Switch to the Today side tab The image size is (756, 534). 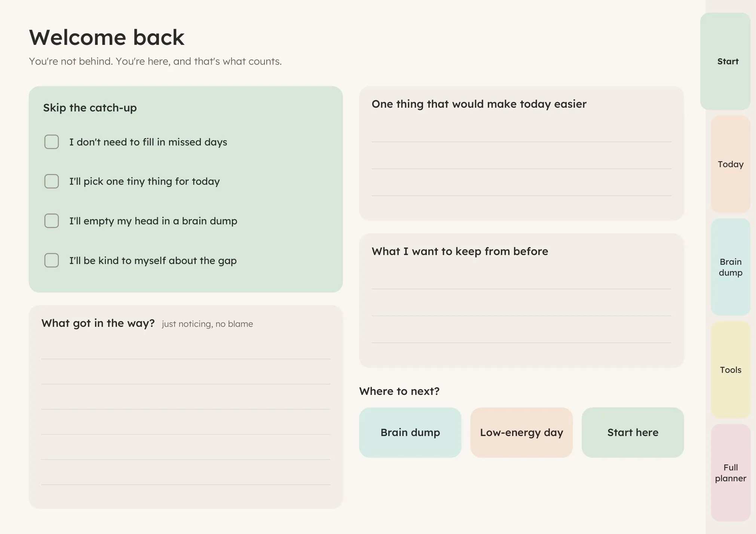[731, 164]
